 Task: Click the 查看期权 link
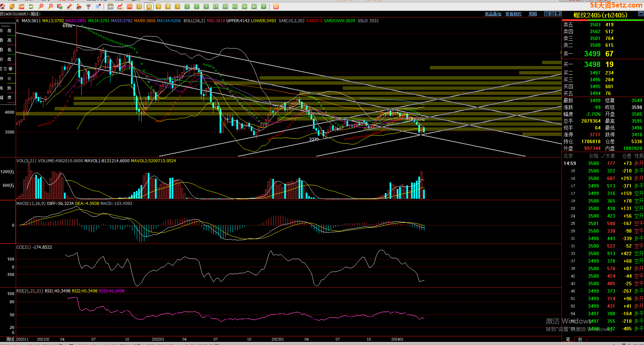(x=513, y=14)
